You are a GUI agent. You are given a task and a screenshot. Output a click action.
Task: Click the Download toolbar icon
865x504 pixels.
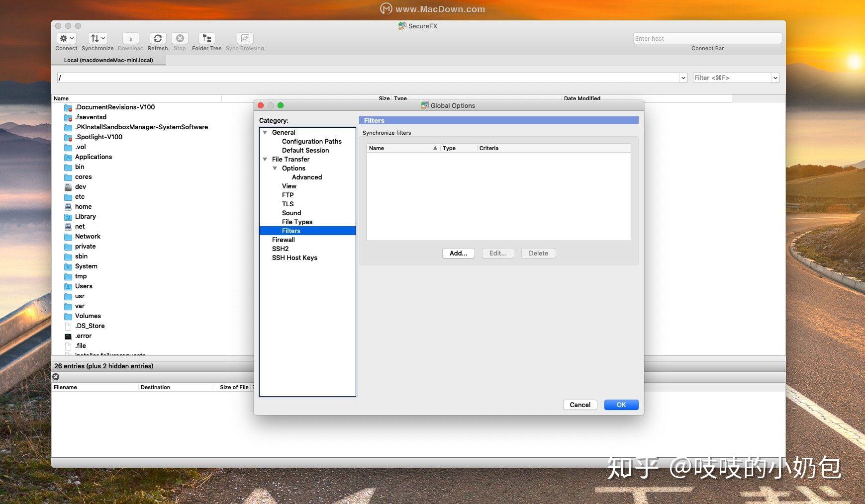coord(130,38)
